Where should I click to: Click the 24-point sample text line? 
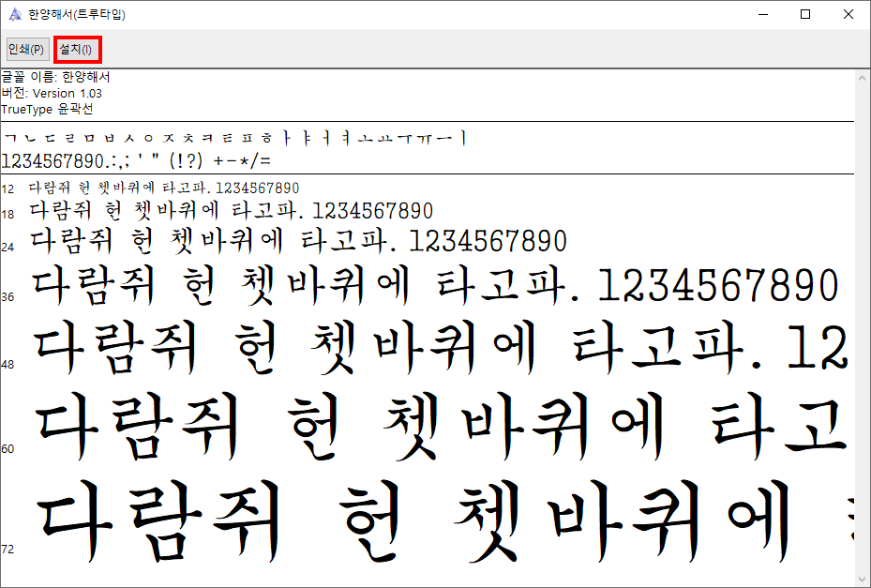point(298,241)
